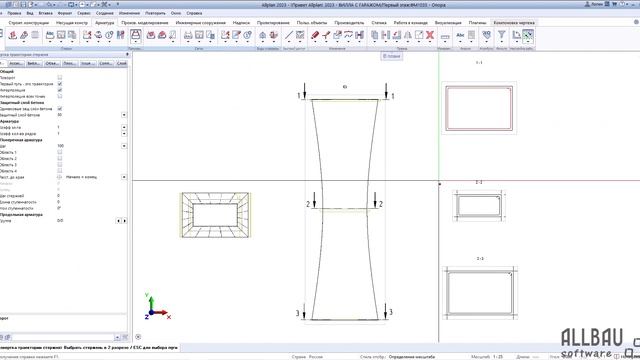This screenshot has height=360, width=640.
Task: Enable Интерполяция всех точек checkbox
Action: coord(60,96)
